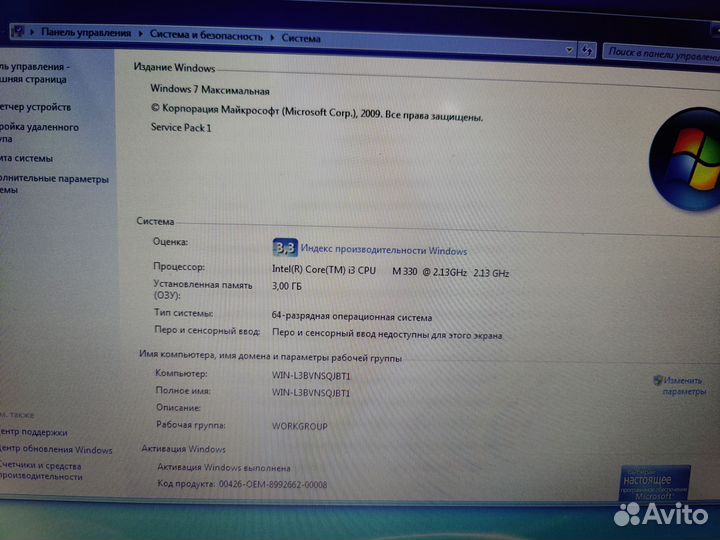The image size is (720, 540).
Task: Open performance counters and tools link
Action: click(41, 471)
